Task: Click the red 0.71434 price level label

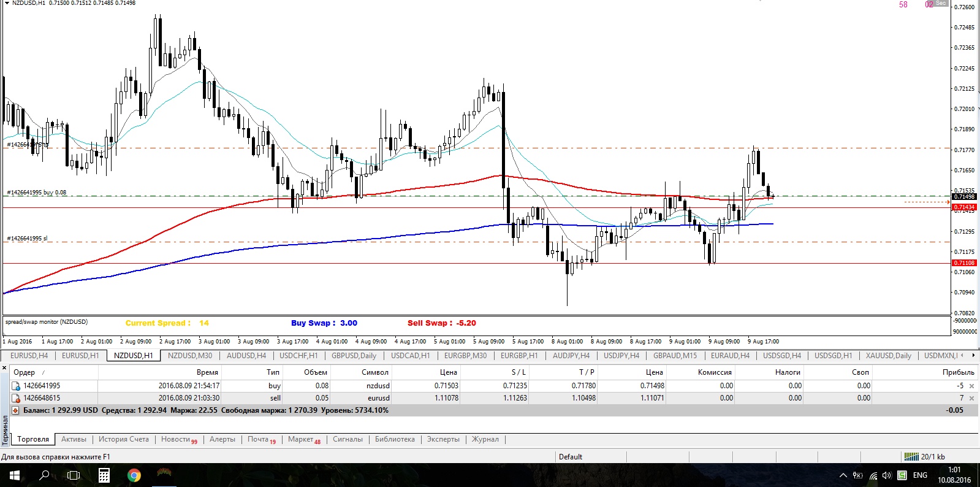Action: tap(965, 207)
